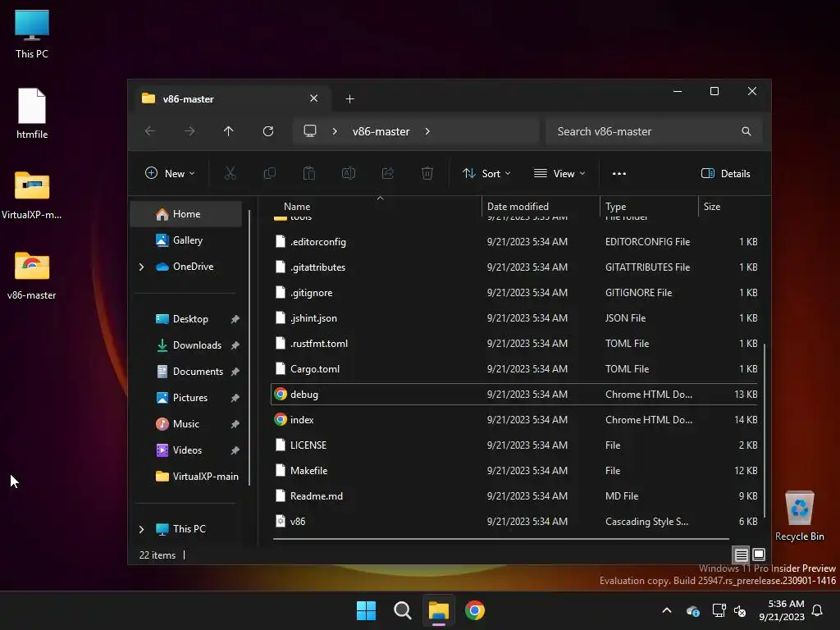Sort by Type column header
Viewport: 840px width, 630px height.
(x=649, y=206)
